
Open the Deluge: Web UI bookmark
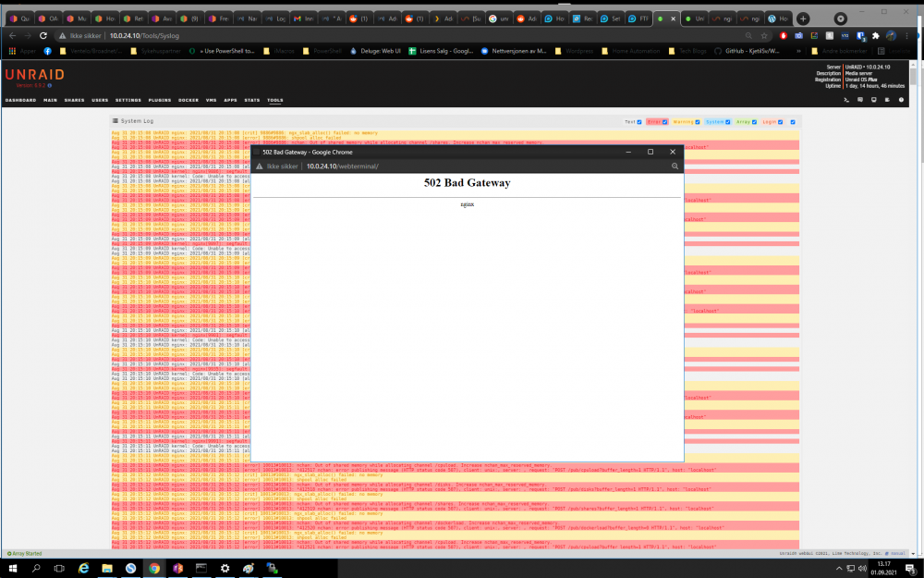click(x=375, y=51)
